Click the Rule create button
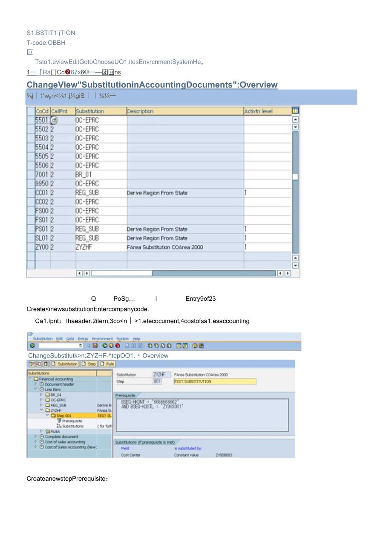Image resolution: width=392 pixels, height=555 pixels. point(107,364)
